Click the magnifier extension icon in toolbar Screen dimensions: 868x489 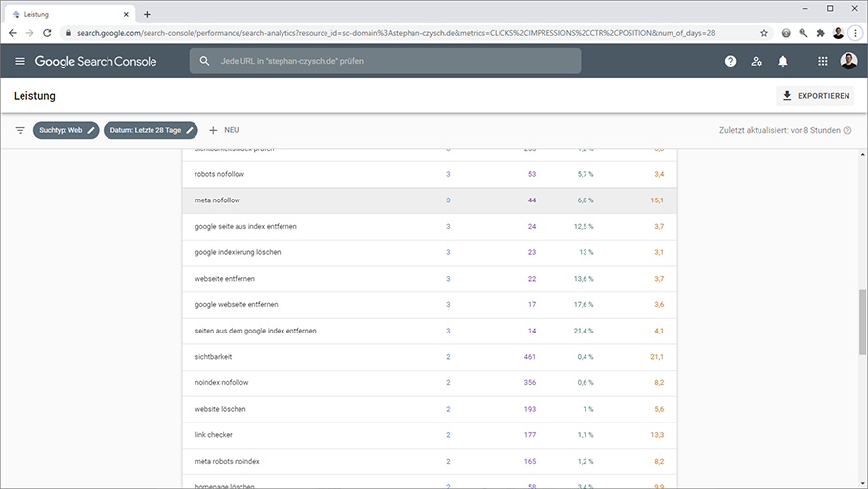pos(803,33)
